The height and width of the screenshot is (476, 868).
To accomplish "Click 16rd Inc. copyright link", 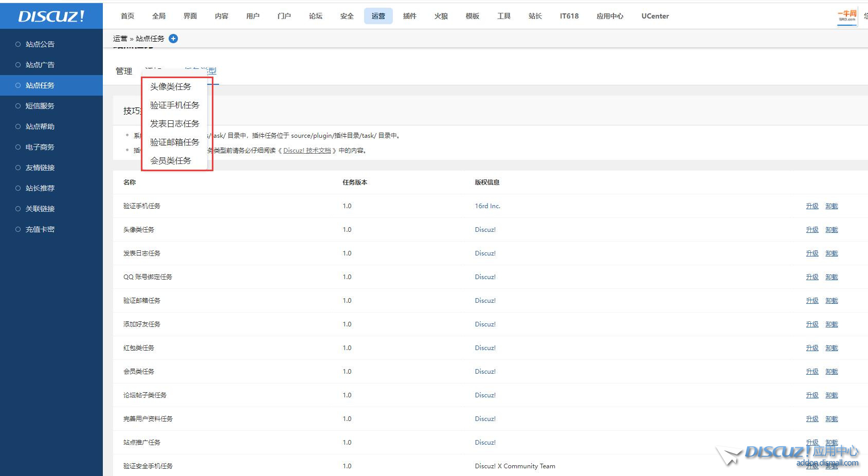I will 487,206.
